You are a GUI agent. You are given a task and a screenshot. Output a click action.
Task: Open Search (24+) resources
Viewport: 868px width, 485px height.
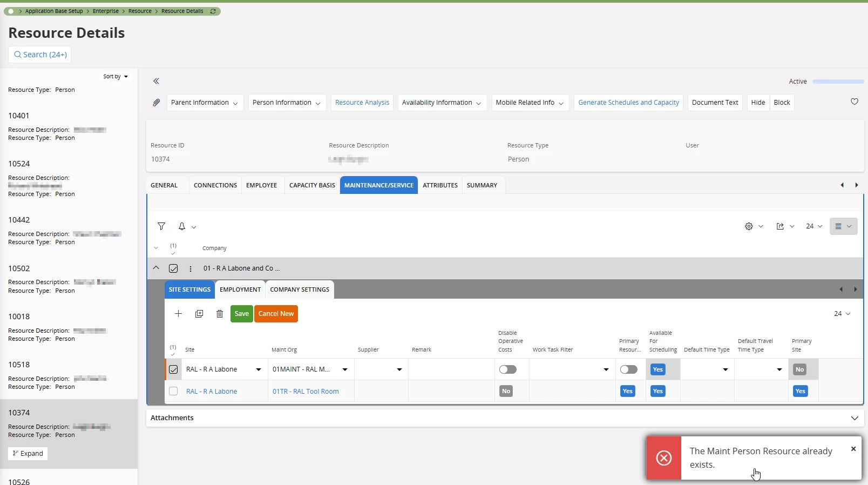pos(40,55)
